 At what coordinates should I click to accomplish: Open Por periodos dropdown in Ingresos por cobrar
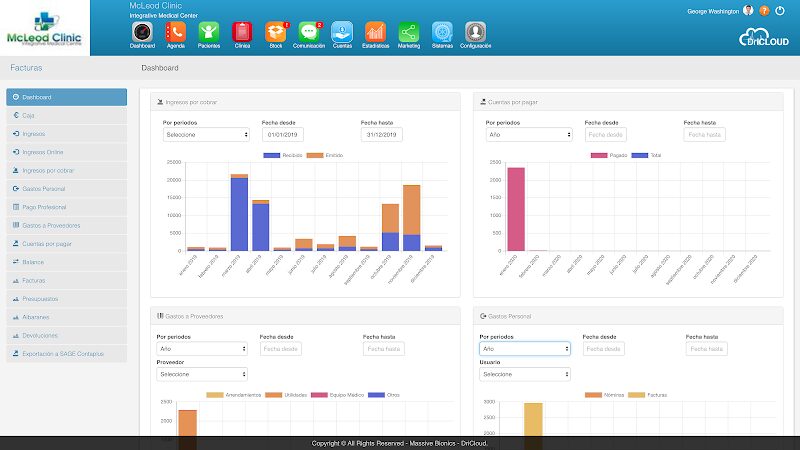coord(206,134)
